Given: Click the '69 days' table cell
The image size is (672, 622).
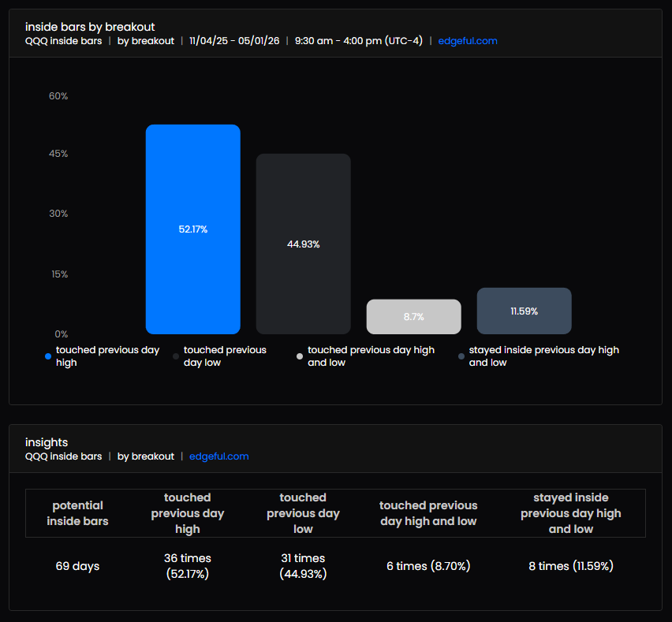Looking at the screenshot, I should pyautogui.click(x=77, y=566).
